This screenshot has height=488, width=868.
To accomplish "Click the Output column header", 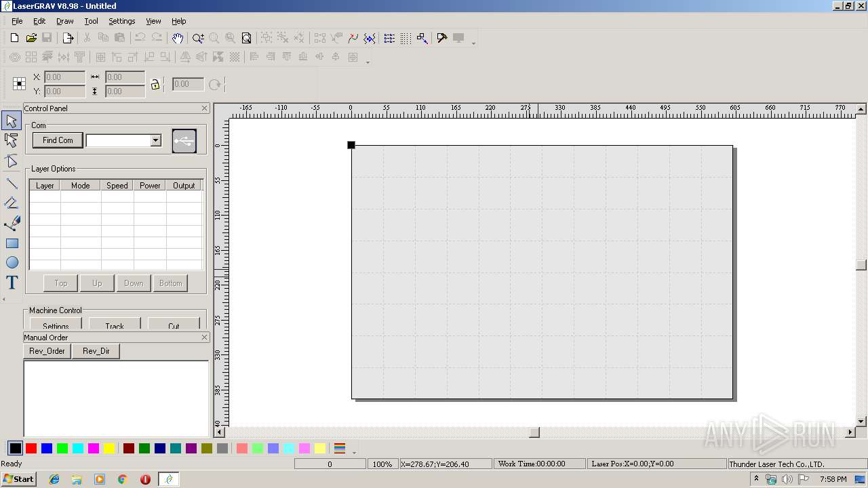I will tap(184, 186).
